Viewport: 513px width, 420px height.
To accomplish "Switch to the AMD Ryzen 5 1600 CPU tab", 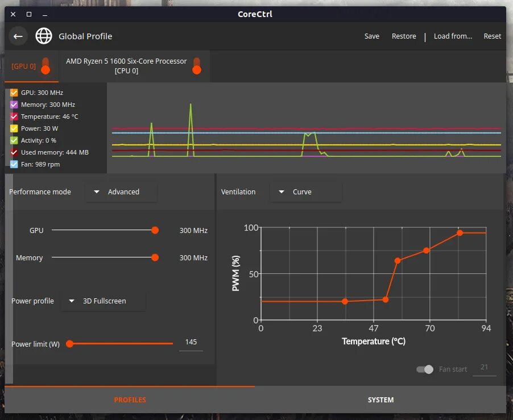I will coord(134,66).
